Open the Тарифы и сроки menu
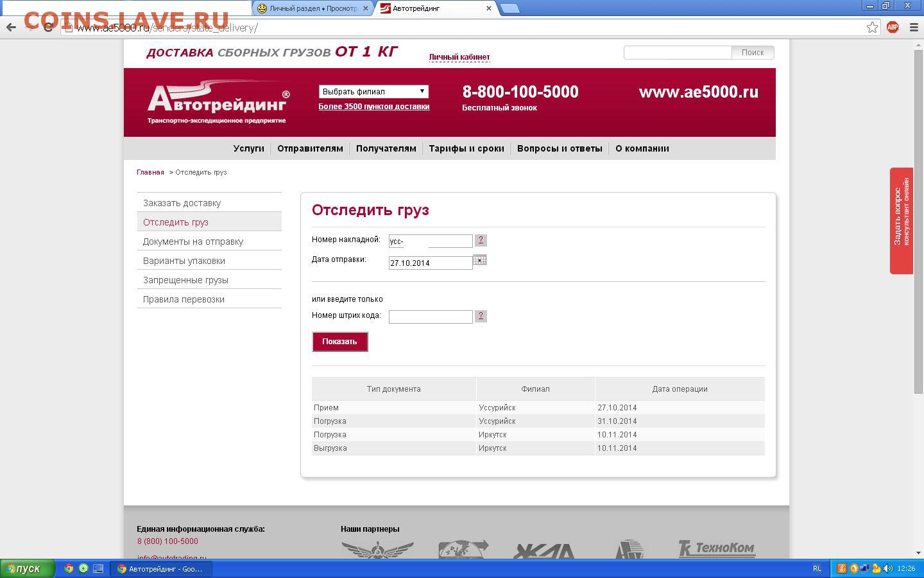Image resolution: width=924 pixels, height=578 pixels. pyautogui.click(x=466, y=148)
